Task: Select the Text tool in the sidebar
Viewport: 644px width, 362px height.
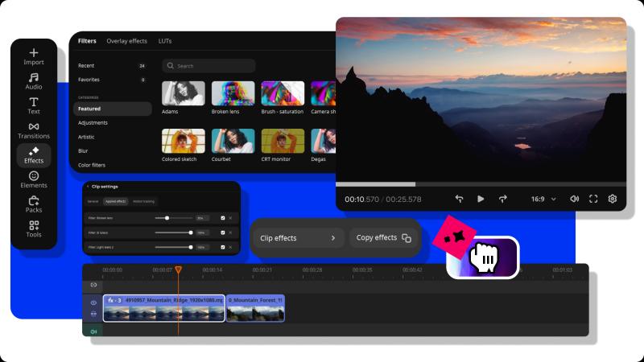Action: (x=34, y=106)
